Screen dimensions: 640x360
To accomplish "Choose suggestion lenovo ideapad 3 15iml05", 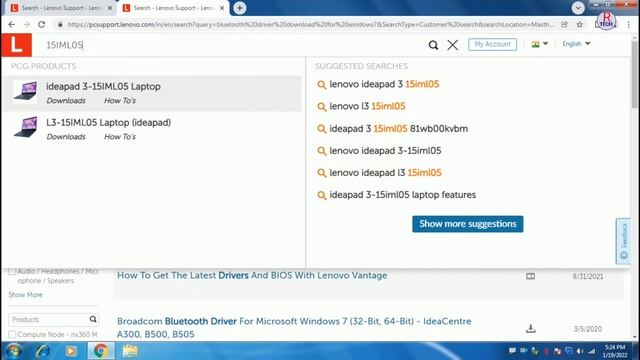I will tap(384, 84).
